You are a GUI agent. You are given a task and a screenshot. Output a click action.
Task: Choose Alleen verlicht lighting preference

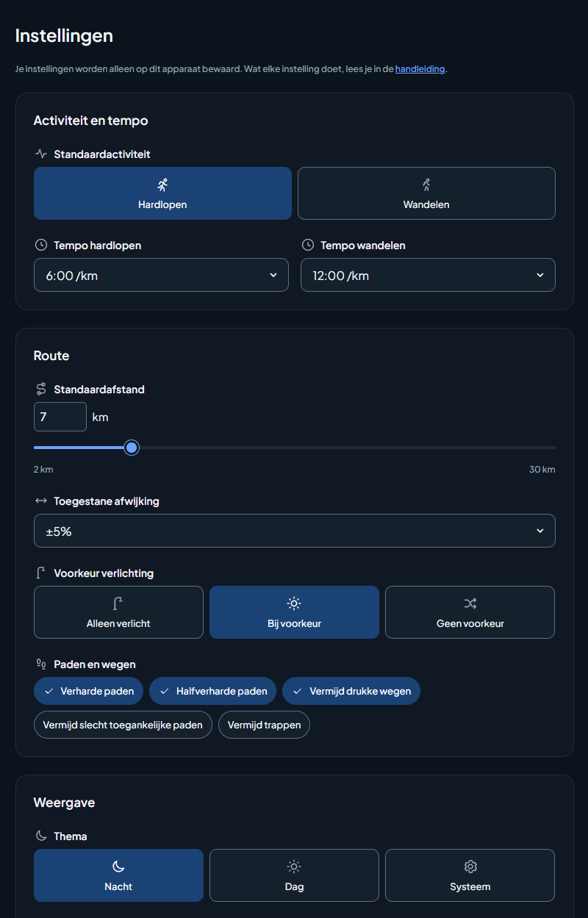click(x=118, y=612)
